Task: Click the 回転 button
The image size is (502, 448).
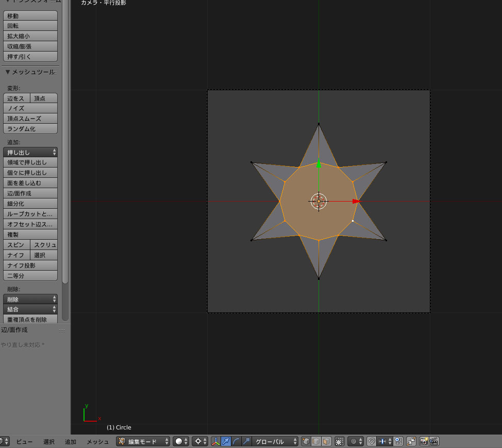Action: 30,26
